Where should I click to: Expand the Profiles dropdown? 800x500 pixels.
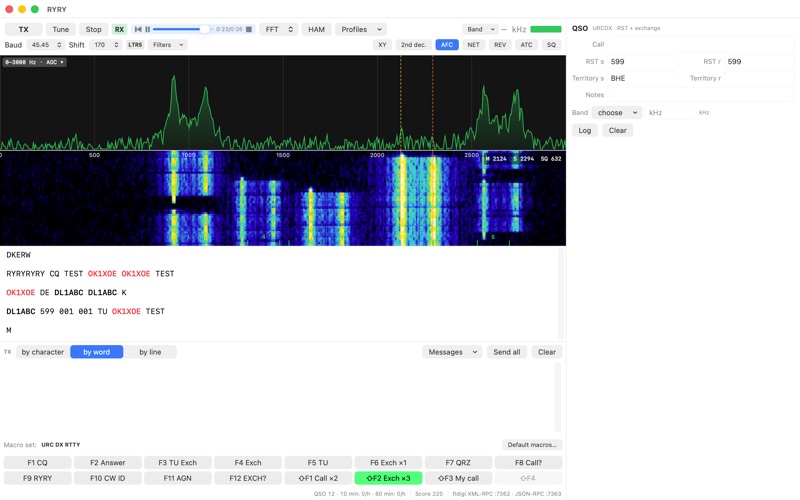[361, 29]
